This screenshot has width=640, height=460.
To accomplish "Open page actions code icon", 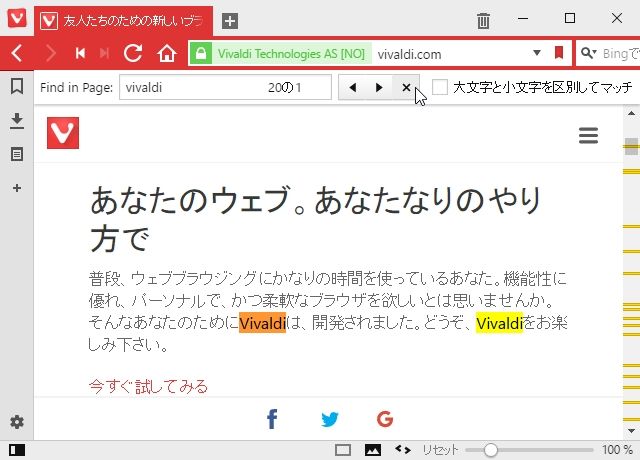I will coord(403,449).
